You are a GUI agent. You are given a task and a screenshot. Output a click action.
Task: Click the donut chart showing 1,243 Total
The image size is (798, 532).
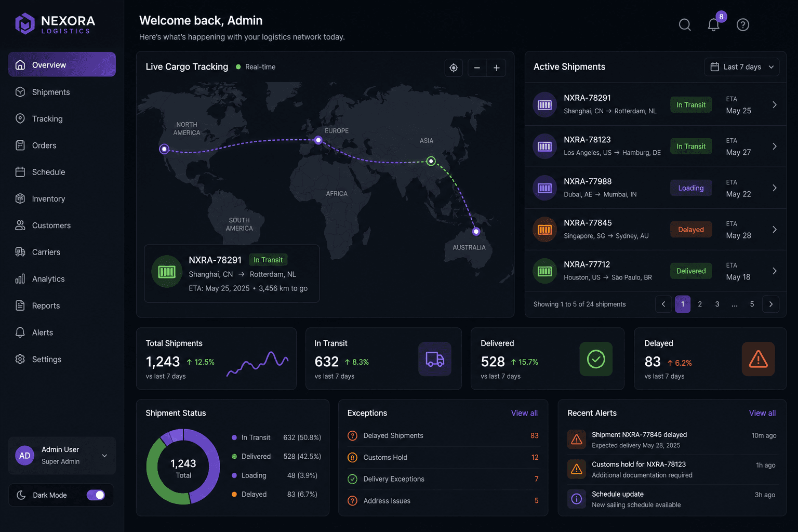[x=183, y=467]
